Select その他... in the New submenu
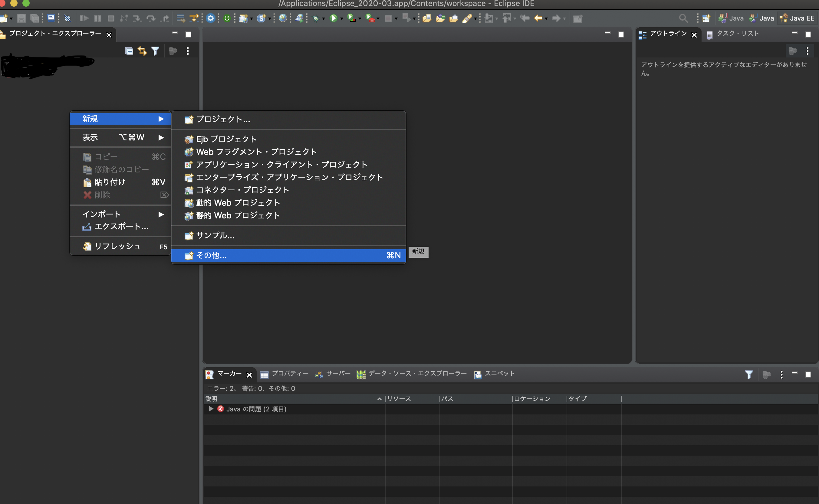819x504 pixels. click(288, 255)
